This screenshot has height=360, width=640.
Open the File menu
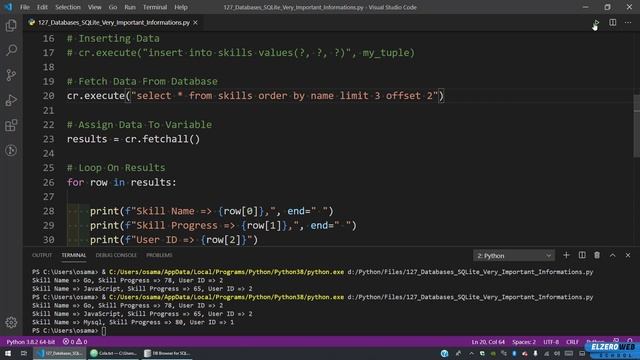click(24, 7)
